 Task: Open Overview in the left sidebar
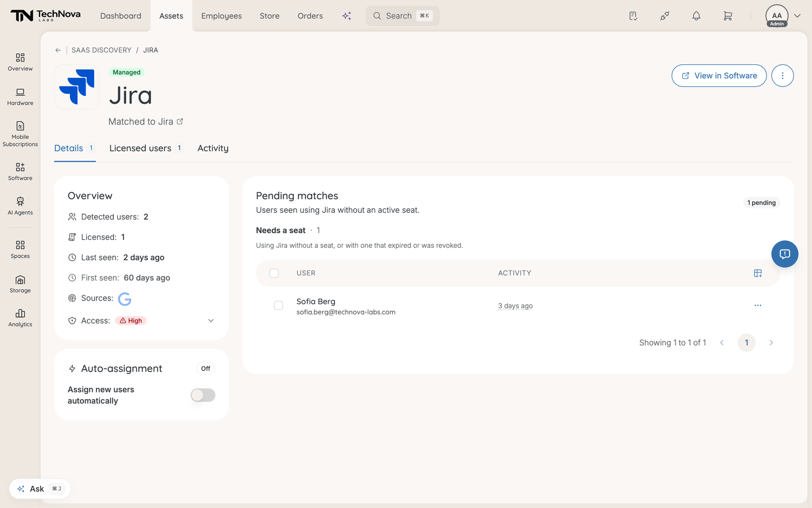click(20, 62)
